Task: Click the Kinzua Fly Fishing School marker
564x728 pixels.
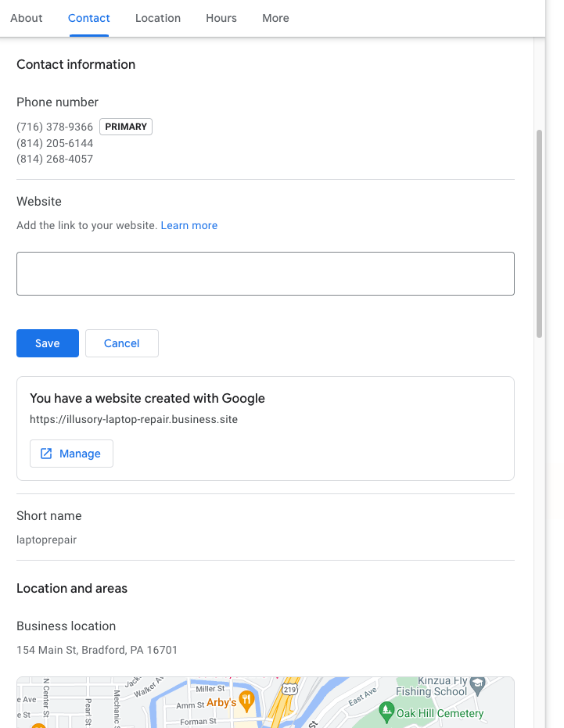Action: click(477, 685)
